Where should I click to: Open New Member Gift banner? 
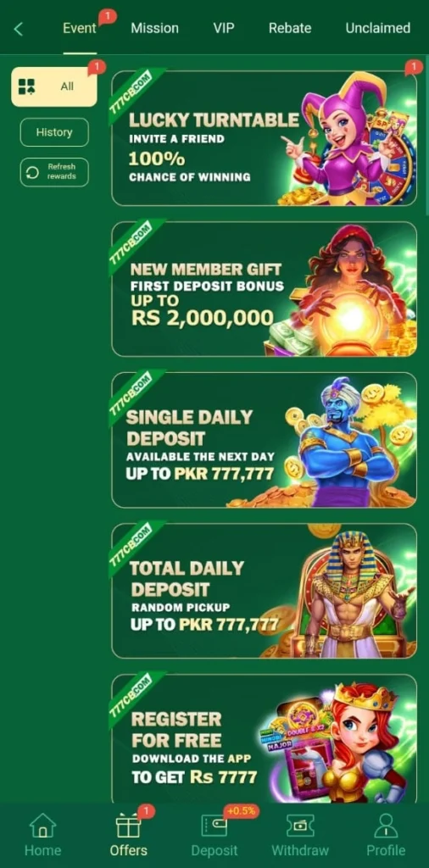(x=264, y=289)
